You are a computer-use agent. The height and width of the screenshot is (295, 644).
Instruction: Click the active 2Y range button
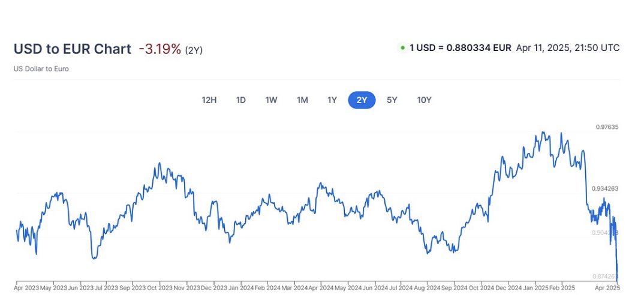pos(362,100)
